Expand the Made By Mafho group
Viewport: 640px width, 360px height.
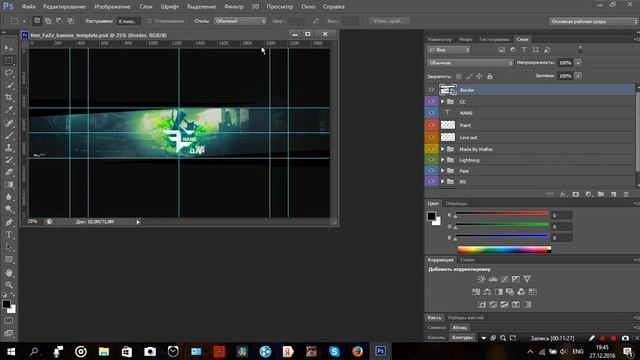[x=442, y=149]
